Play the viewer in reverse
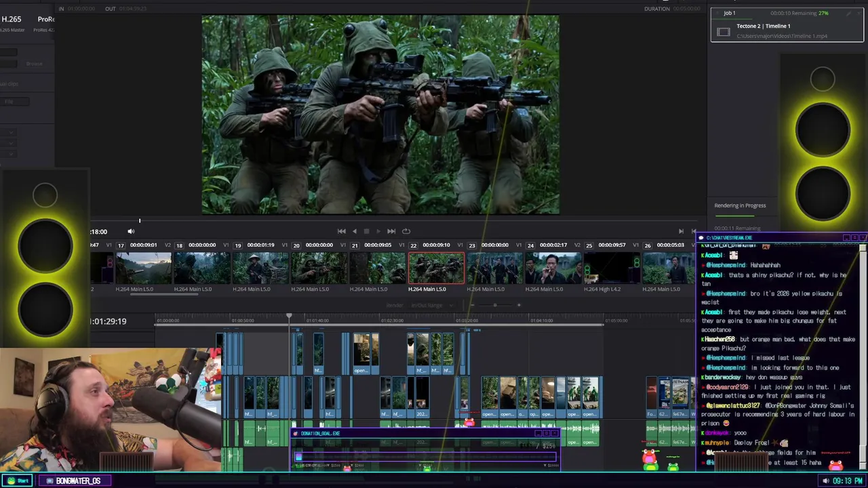868x488 pixels. (354, 231)
